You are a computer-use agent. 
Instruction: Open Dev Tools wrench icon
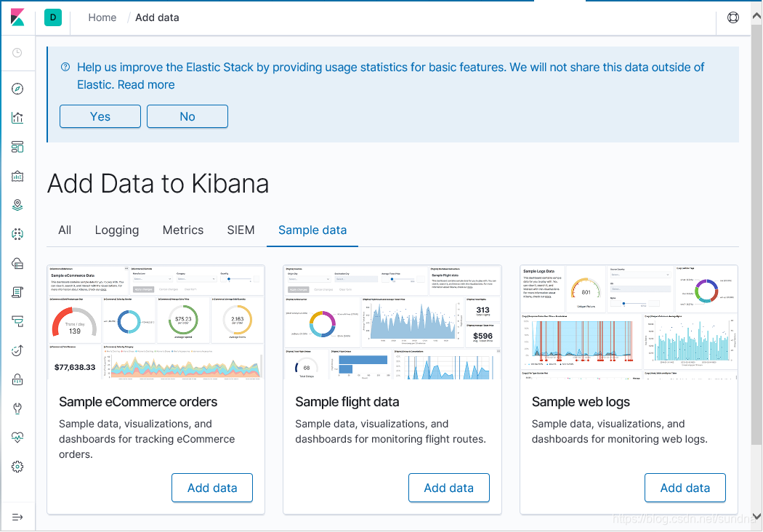17,408
